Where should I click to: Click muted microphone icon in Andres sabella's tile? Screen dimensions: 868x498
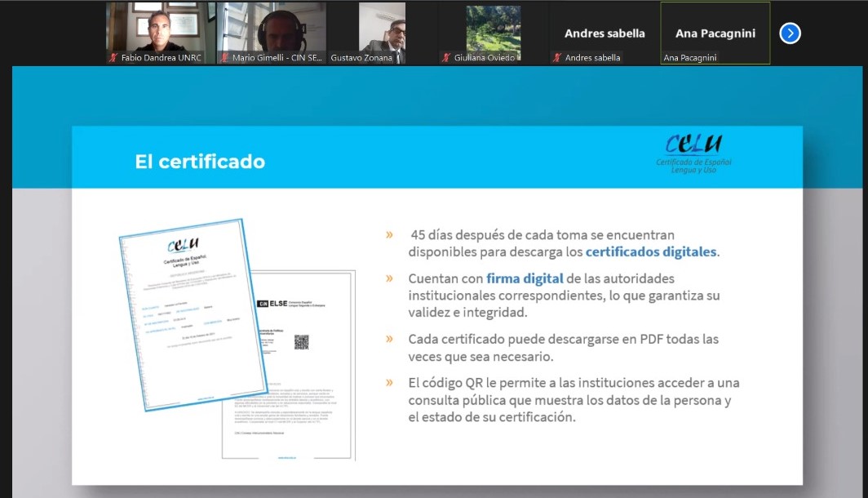(x=557, y=58)
